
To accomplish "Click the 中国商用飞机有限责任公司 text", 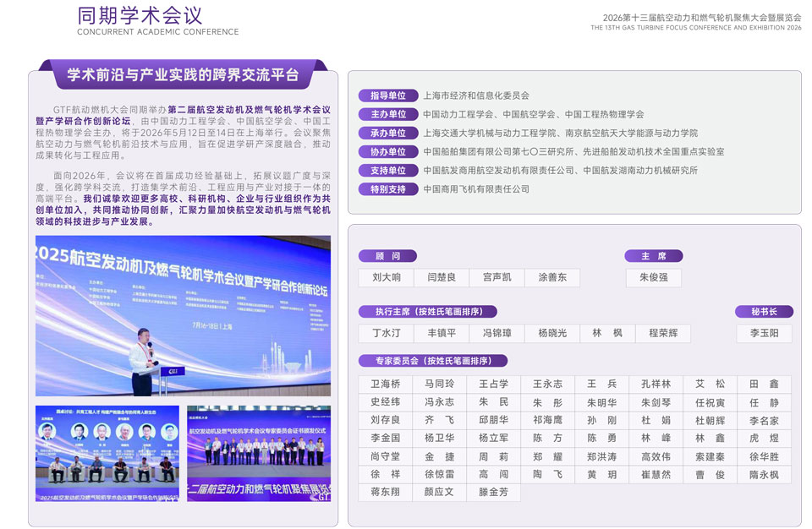I will point(476,189).
